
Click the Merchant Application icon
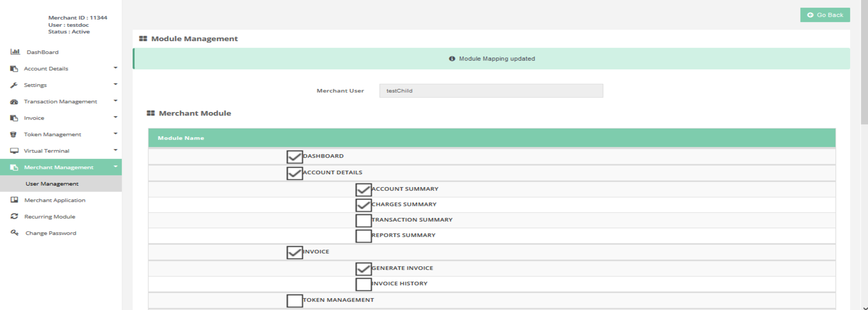(x=15, y=200)
